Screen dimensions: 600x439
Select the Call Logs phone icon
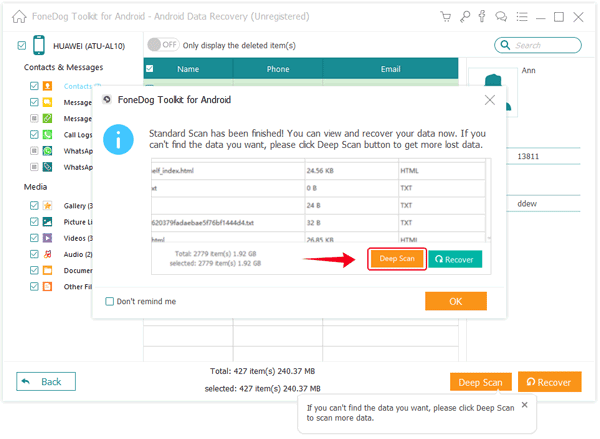click(47, 135)
